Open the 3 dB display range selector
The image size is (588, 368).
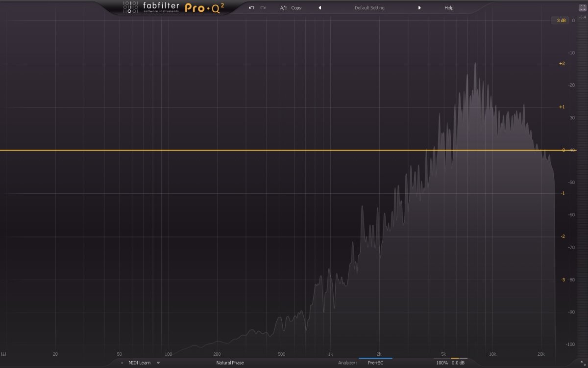click(561, 21)
